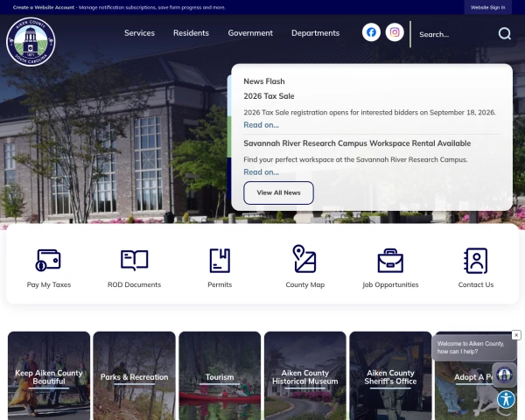Open the Services menu
Image resolution: width=525 pixels, height=420 pixels.
[x=139, y=33]
